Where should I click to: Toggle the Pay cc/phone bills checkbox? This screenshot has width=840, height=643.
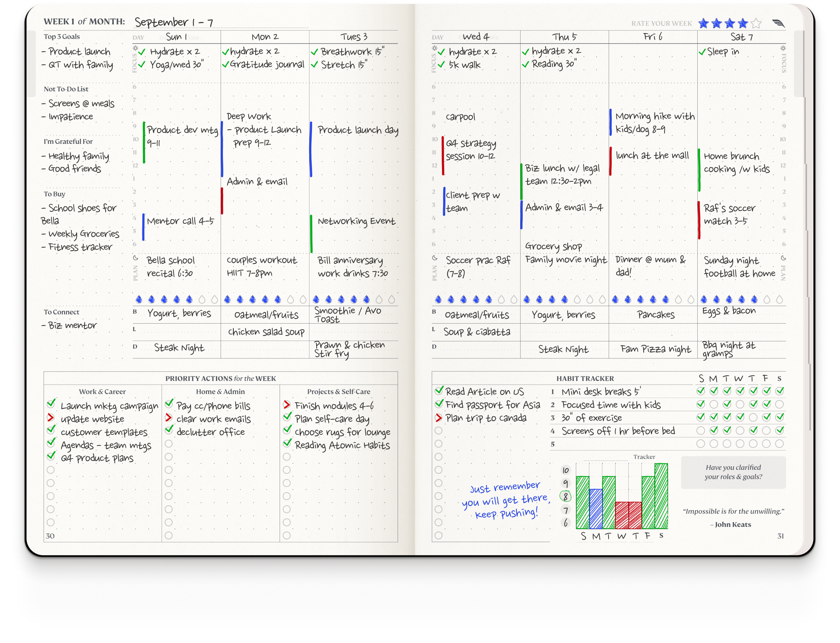[169, 403]
